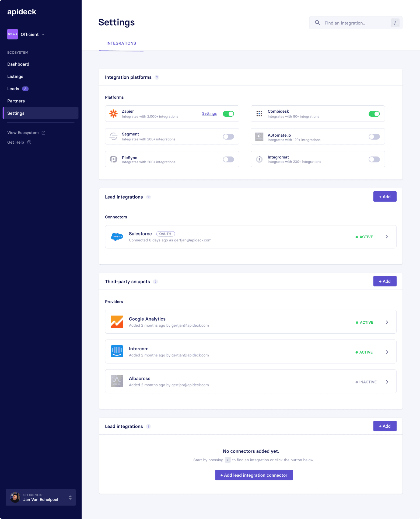Click help icon beside first Lead integrations
420x519 pixels.
tap(148, 197)
